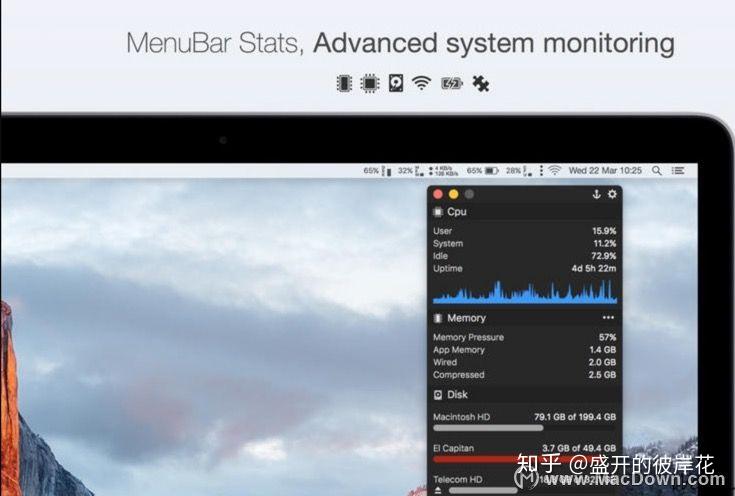
Task: Click the CPU chip icon in top banner
Action: coord(370,84)
